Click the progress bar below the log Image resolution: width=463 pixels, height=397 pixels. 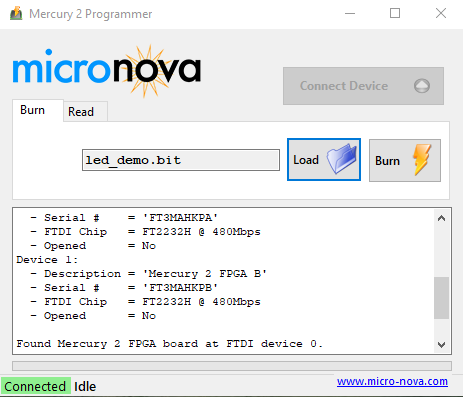pos(232,366)
